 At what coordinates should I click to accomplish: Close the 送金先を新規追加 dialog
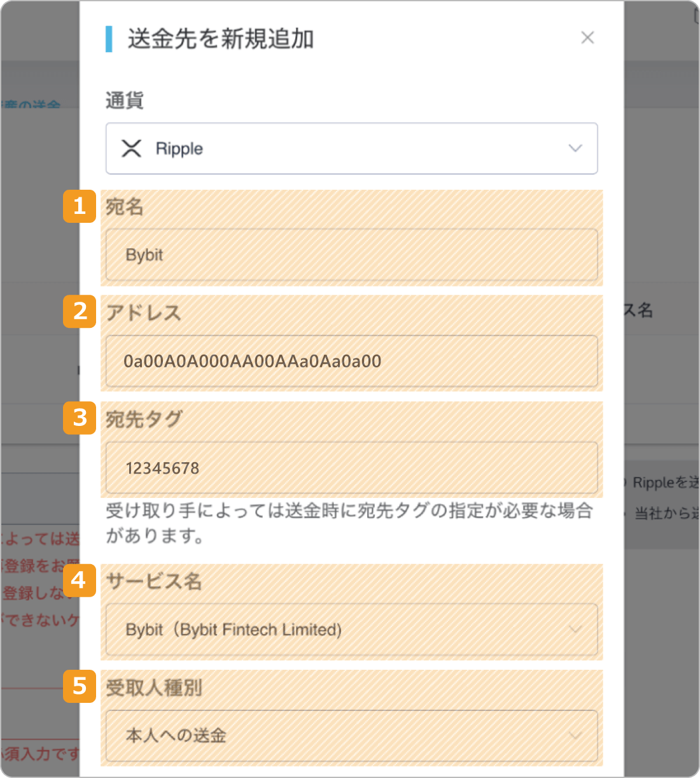tap(587, 38)
